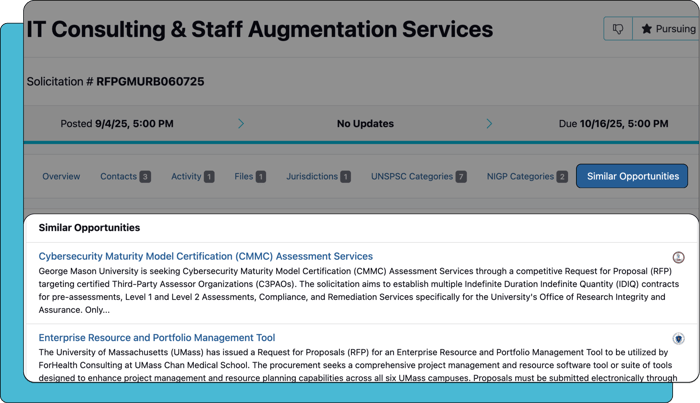Go to the Jurisdictions tab

click(x=318, y=177)
